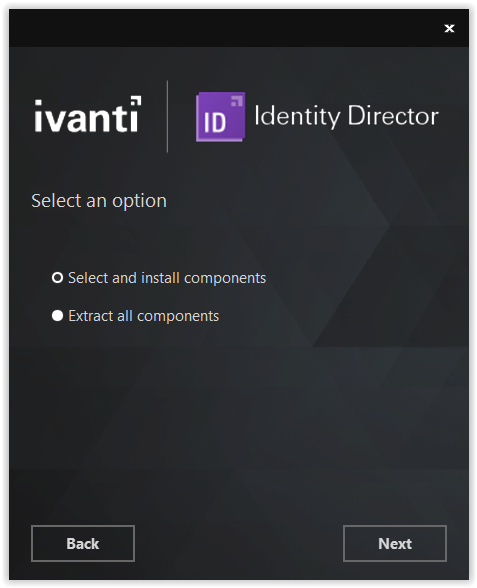This screenshot has width=477, height=588.
Task: Close the installer with the X icon
Action: point(449,28)
